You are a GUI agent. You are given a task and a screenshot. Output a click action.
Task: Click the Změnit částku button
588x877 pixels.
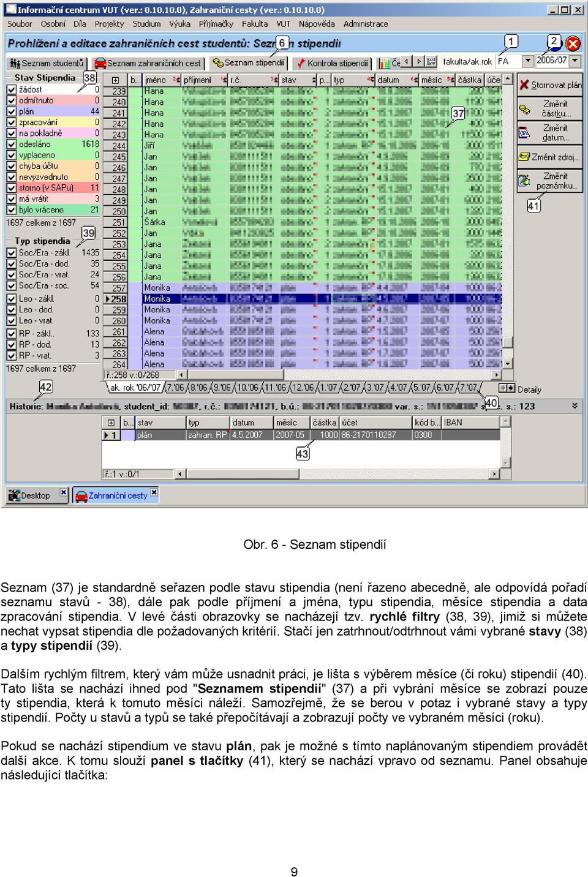[x=549, y=109]
